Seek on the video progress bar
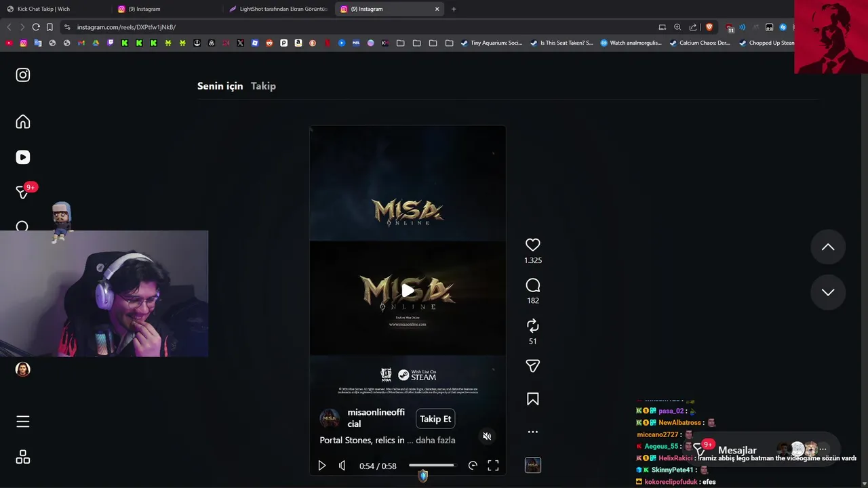The height and width of the screenshot is (488, 868). click(432, 466)
